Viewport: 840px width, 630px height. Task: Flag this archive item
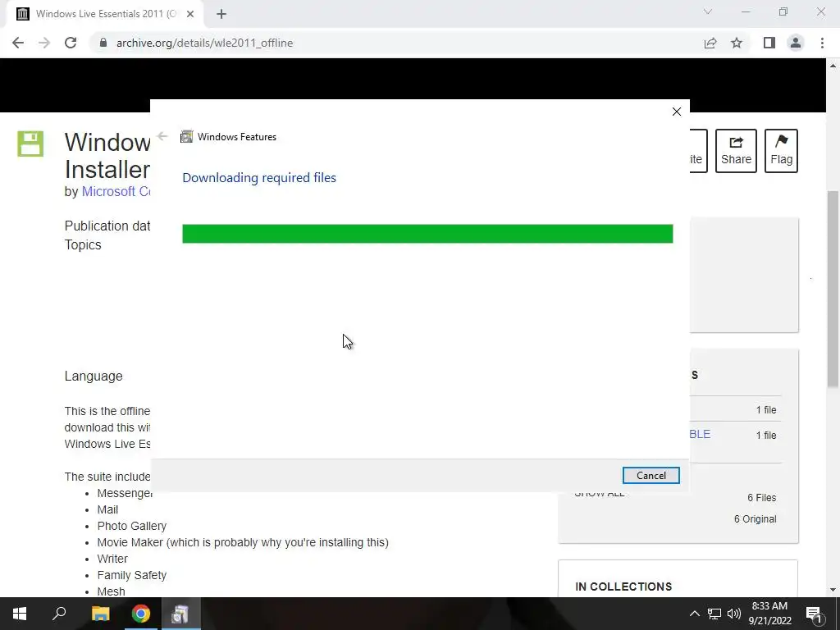[781, 151]
